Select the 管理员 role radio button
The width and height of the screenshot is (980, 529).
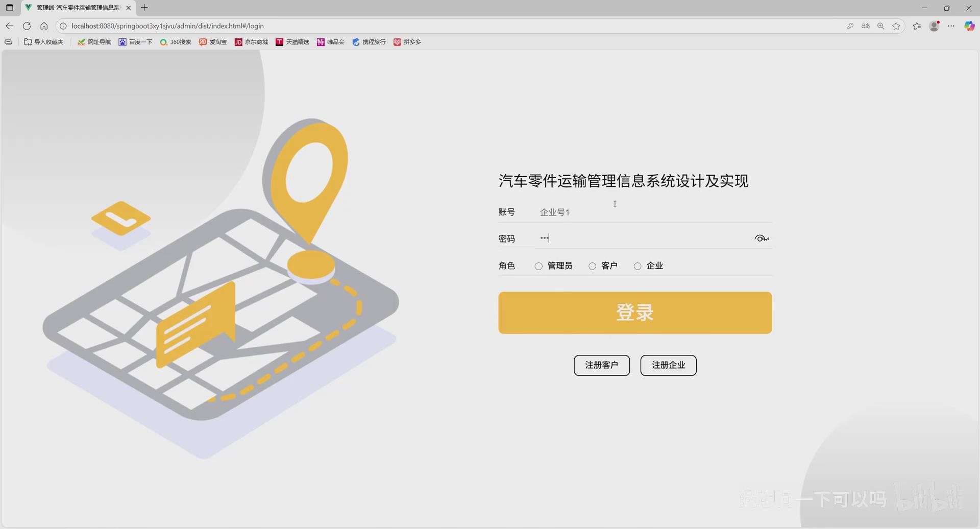click(538, 266)
